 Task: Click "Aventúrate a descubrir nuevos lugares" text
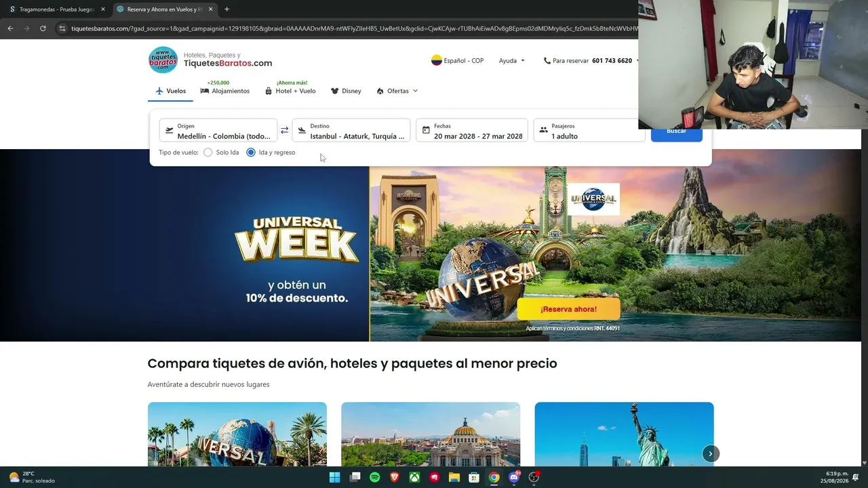[208, 384]
